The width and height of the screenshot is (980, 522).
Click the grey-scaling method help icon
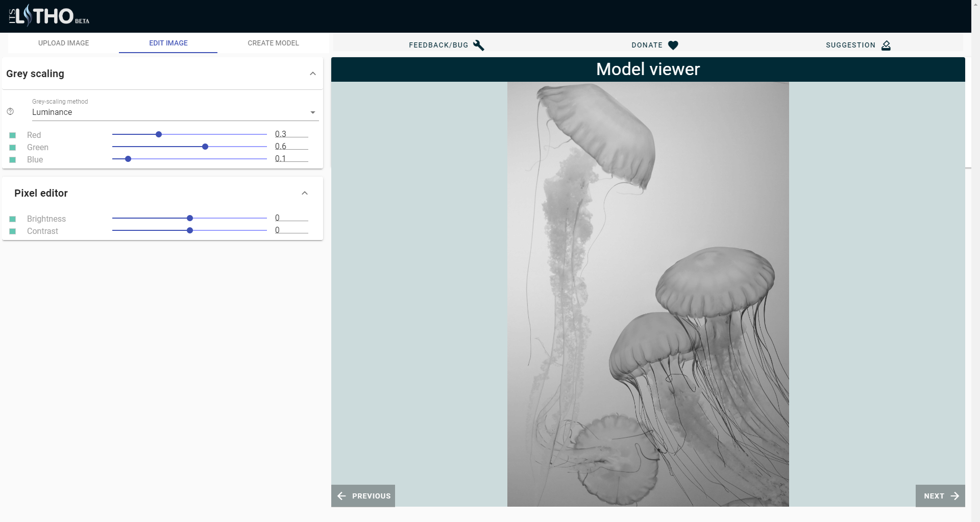point(10,111)
